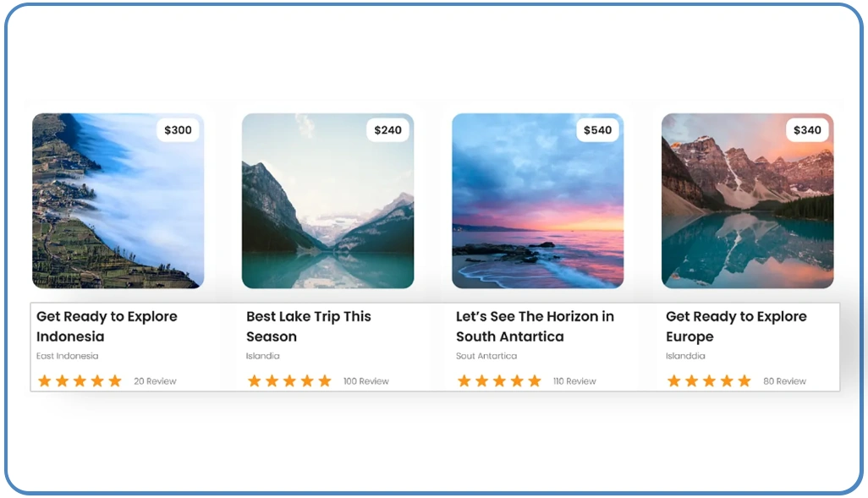View the 20 Review count
Screen dimensions: 868x498
(155, 381)
